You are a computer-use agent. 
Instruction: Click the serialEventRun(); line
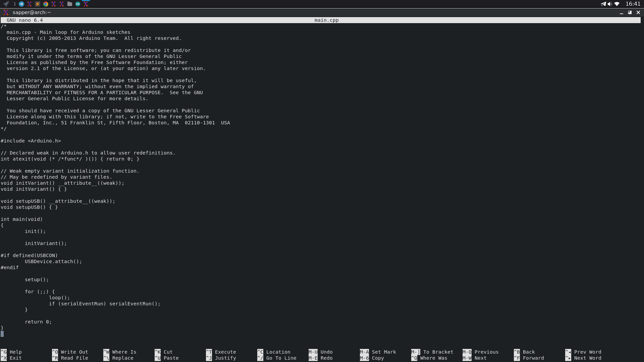pyautogui.click(x=105, y=304)
